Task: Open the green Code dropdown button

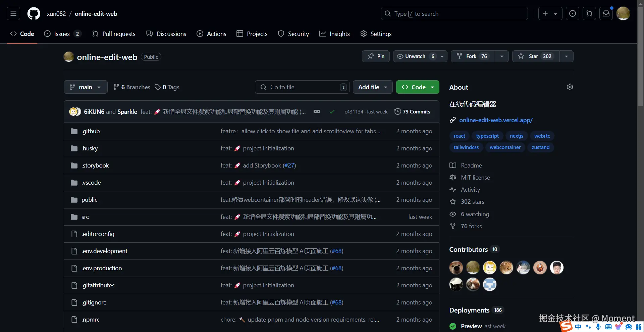Action: click(x=418, y=87)
